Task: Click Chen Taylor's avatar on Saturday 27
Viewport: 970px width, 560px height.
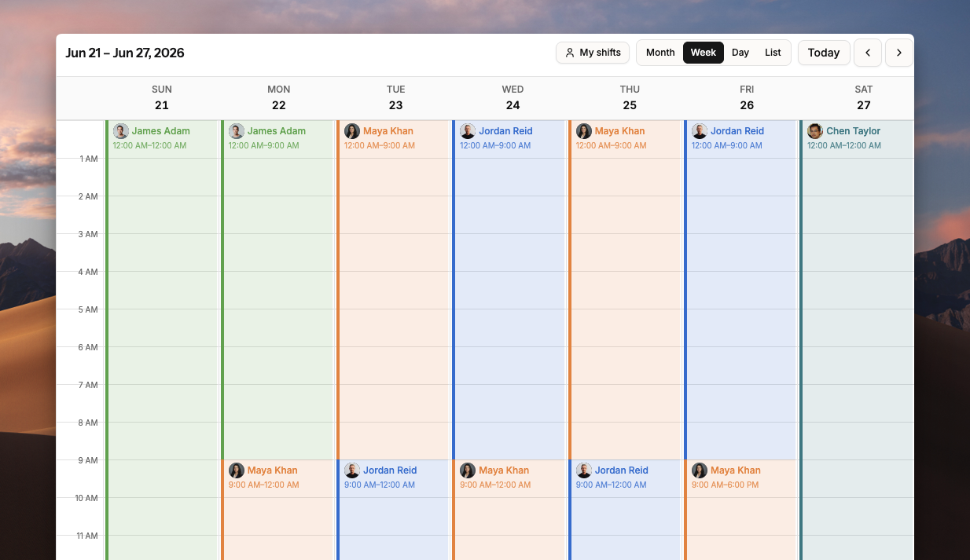Action: tap(815, 131)
